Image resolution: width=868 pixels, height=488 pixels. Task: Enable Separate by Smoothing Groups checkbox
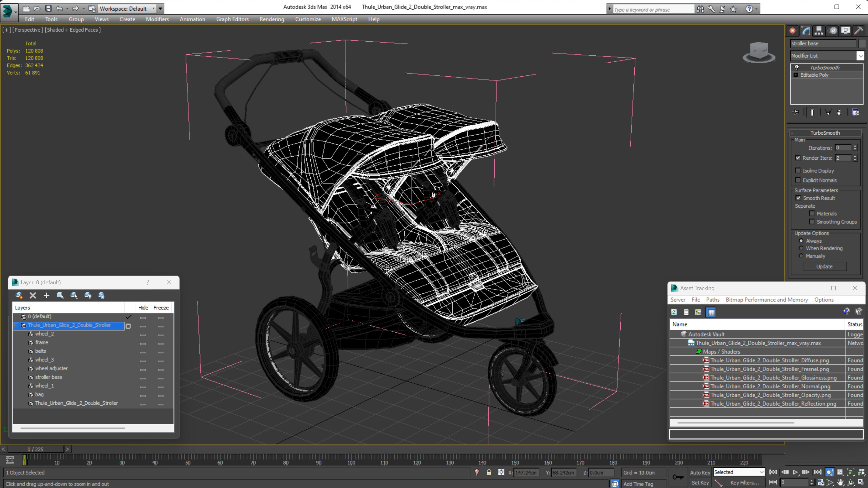[x=812, y=221]
